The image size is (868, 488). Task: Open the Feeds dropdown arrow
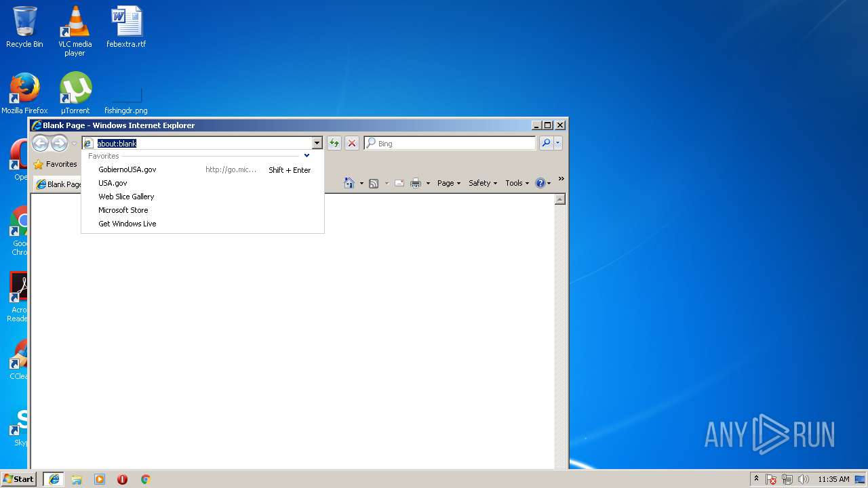pyautogui.click(x=387, y=183)
